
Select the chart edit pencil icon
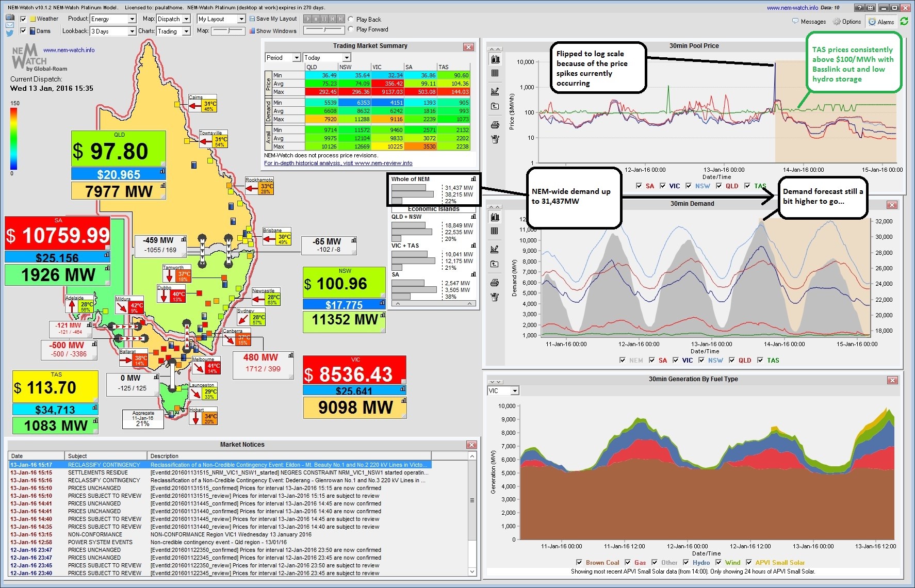click(x=494, y=92)
